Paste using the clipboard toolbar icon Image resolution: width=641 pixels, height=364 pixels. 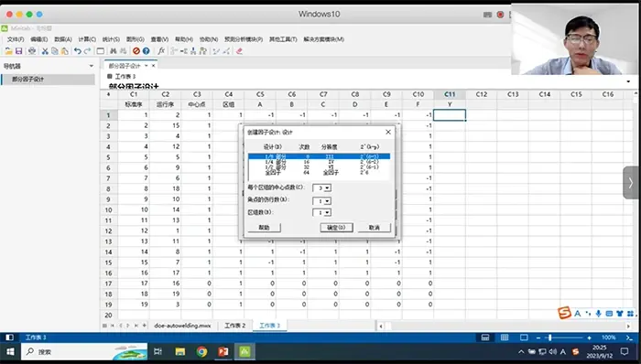pos(65,51)
